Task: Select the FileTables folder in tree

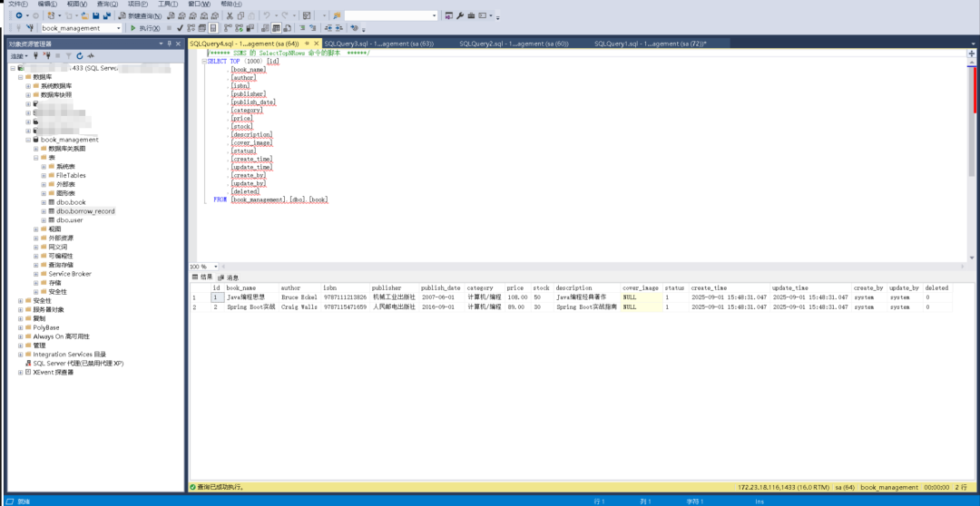Action: [x=71, y=176]
